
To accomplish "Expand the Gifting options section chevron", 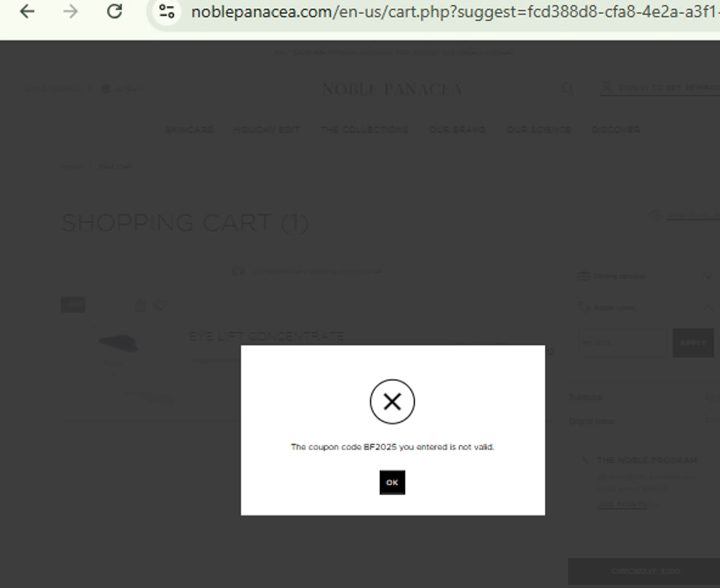I will [x=708, y=276].
